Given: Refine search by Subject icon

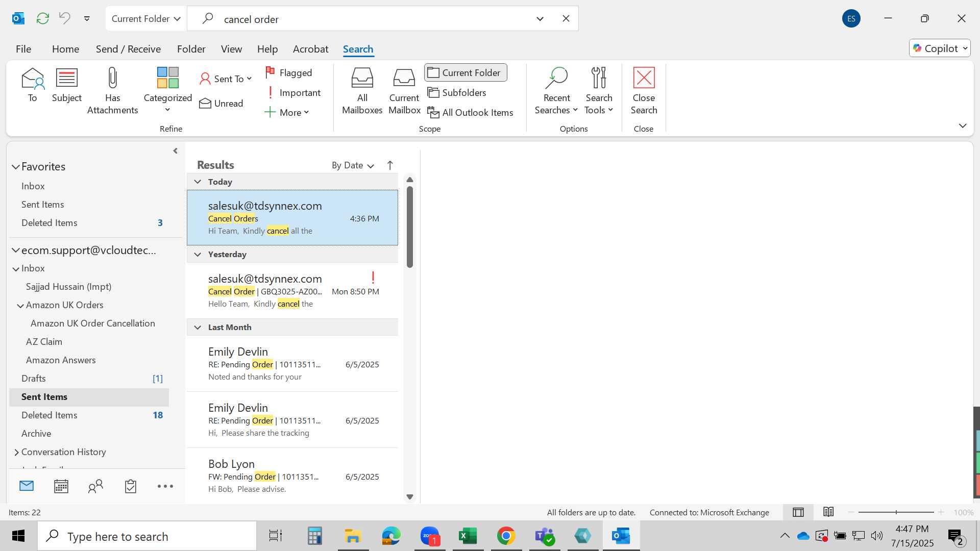Looking at the screenshot, I should (67, 85).
